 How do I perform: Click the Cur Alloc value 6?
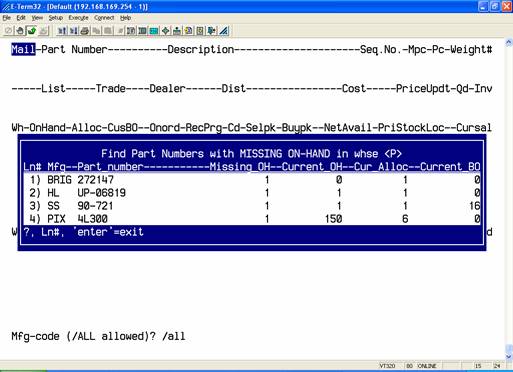click(x=405, y=219)
